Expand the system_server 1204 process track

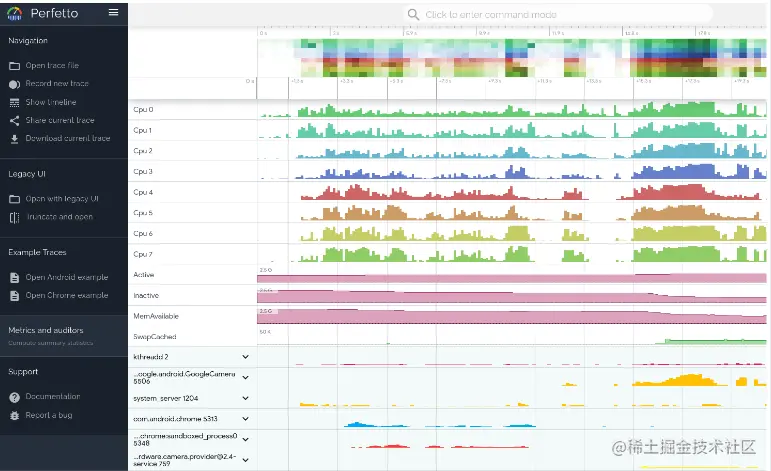(x=245, y=398)
